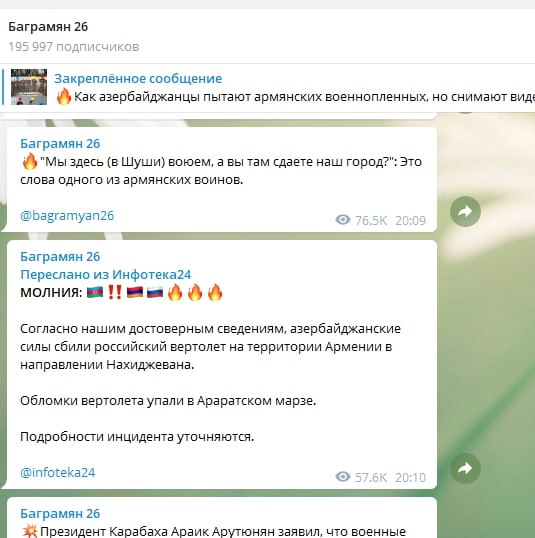The image size is (535, 538).
Task: Click the 20:09 timestamp of Шуши post
Action: pyautogui.click(x=410, y=220)
